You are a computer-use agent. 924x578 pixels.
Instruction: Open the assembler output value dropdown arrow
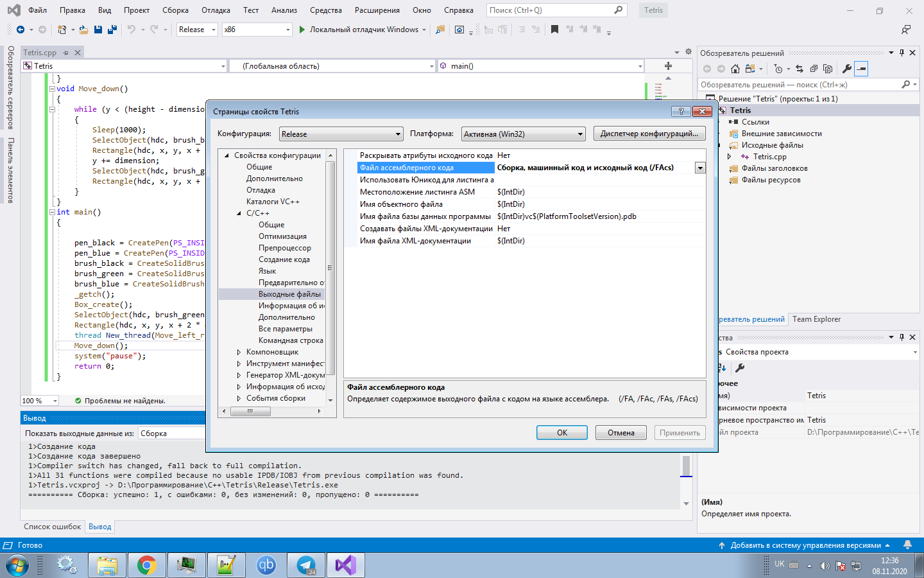700,168
